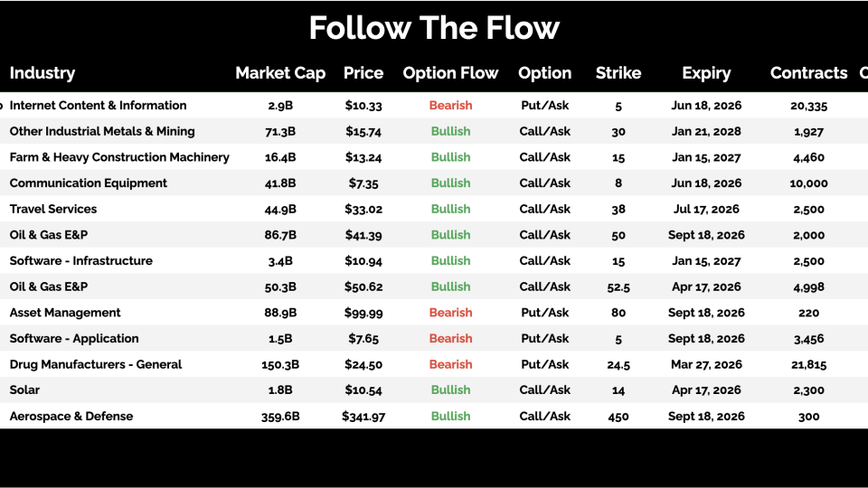Click the Strike column header
The height and width of the screenshot is (488, 868).
coord(618,73)
